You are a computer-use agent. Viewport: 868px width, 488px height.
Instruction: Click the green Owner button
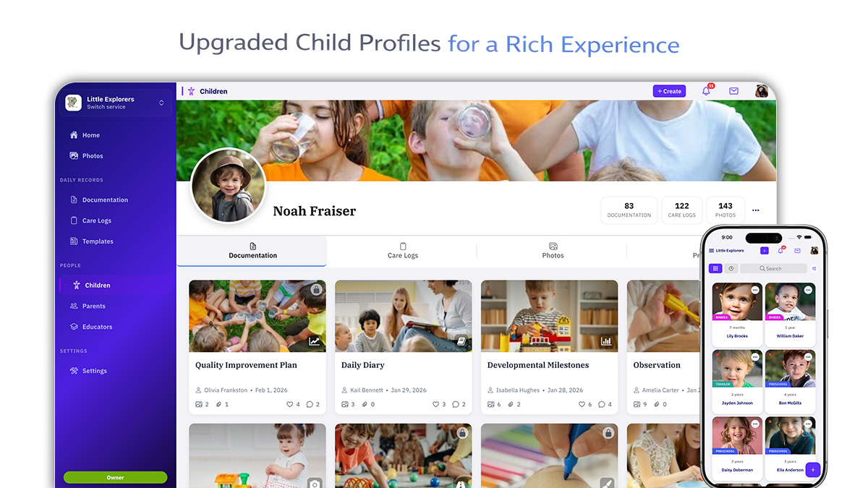tap(115, 477)
